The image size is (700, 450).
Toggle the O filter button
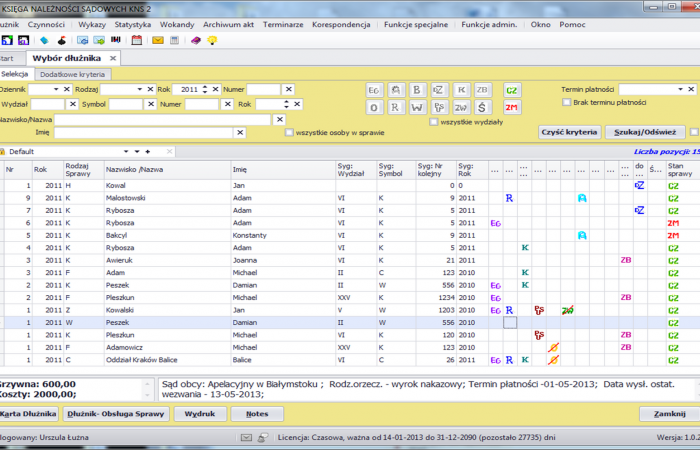coord(374,107)
